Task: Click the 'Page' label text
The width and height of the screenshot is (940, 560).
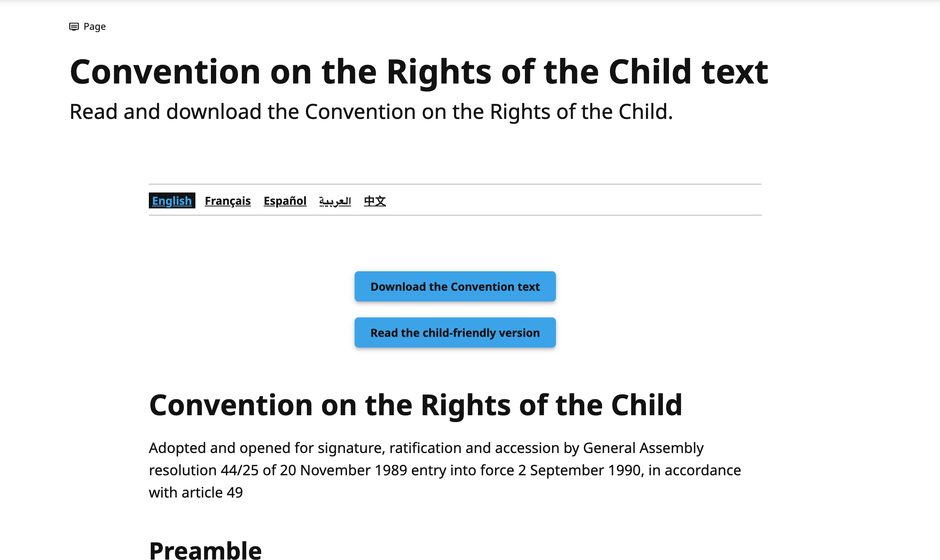Action: click(95, 27)
